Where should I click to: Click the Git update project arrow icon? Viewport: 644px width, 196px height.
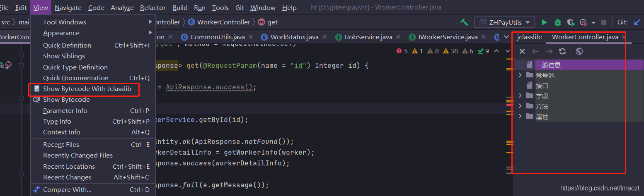(x=636, y=22)
